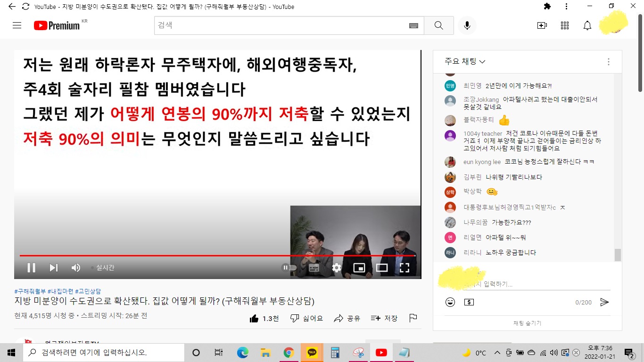
Task: Open the notifications bell
Action: 587,25
